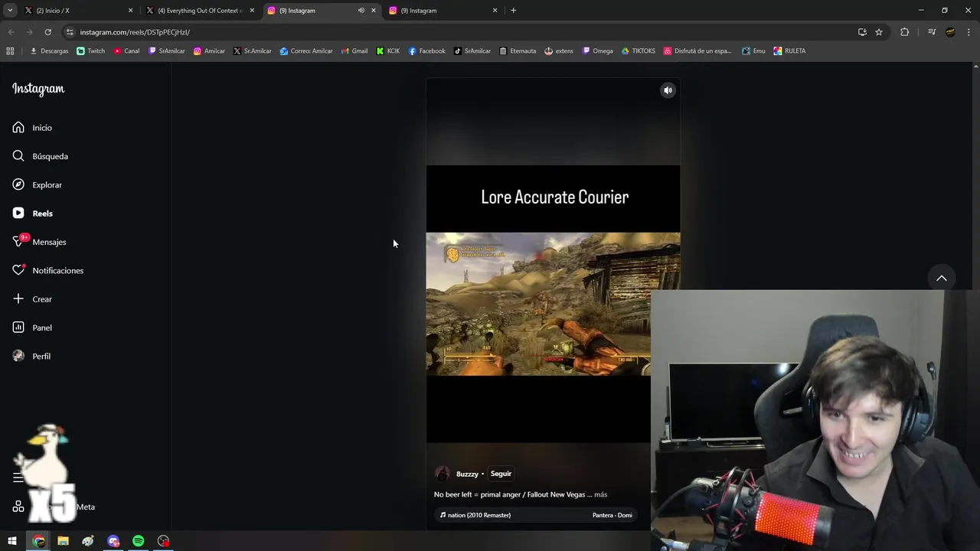This screenshot has width=980, height=551.
Task: Open Windows Start menu
Action: point(12,541)
